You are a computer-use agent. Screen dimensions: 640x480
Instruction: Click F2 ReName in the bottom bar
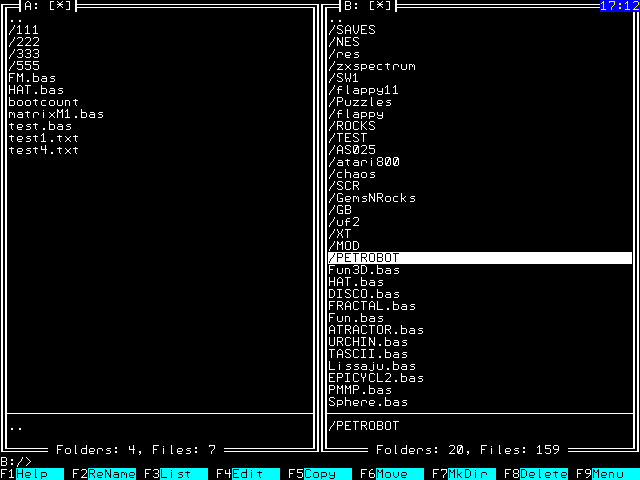point(103,474)
